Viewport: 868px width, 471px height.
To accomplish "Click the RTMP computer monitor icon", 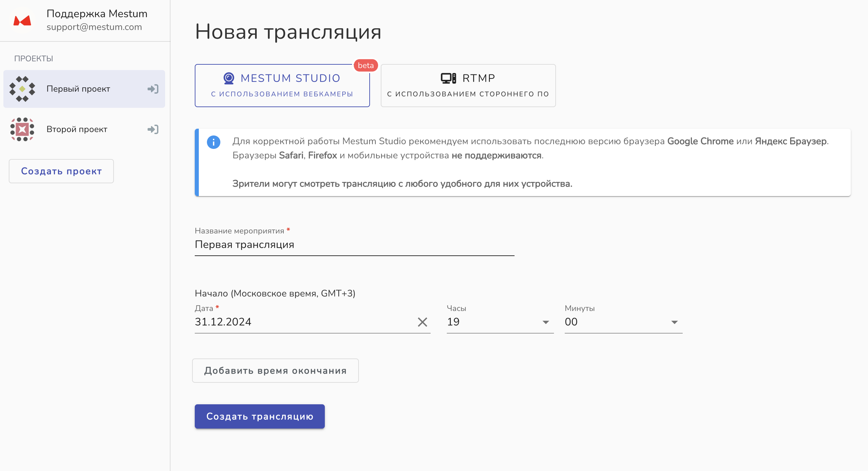I will pyautogui.click(x=448, y=78).
